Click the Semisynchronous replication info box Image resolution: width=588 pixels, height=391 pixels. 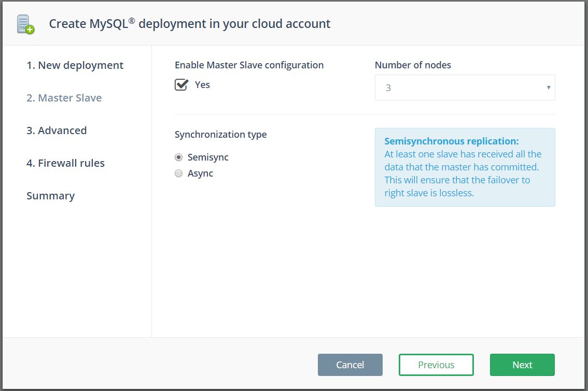coord(465,167)
